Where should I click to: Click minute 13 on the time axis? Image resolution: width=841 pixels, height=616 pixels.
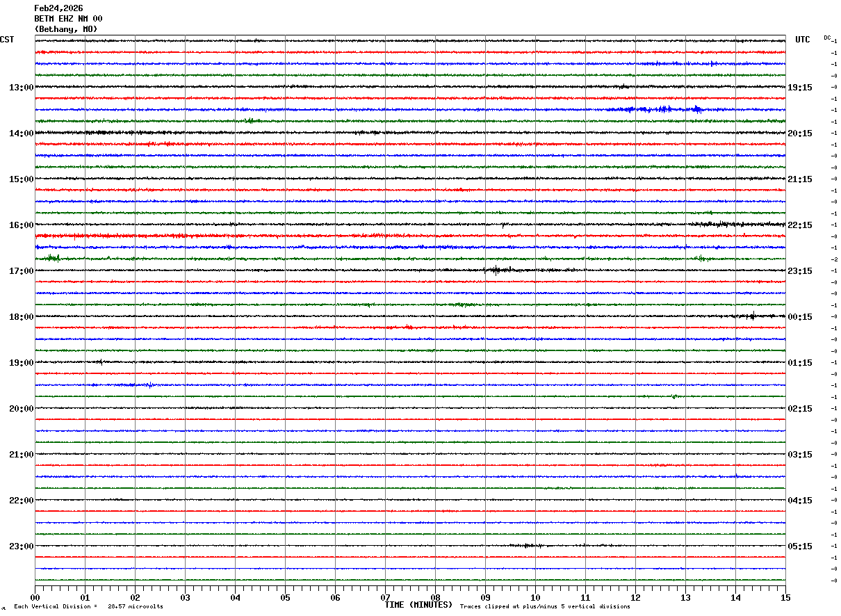point(685,598)
